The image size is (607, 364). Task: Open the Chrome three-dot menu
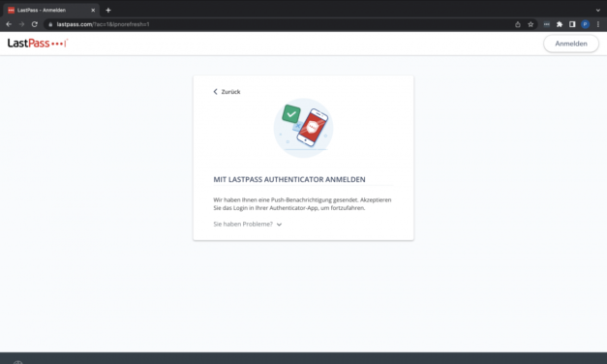click(598, 24)
